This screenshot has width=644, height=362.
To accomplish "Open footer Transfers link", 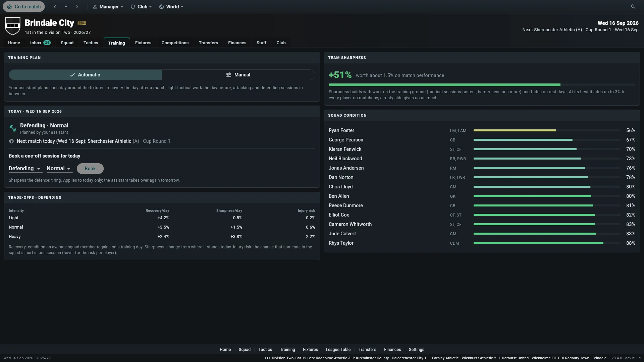I will tap(367, 350).
